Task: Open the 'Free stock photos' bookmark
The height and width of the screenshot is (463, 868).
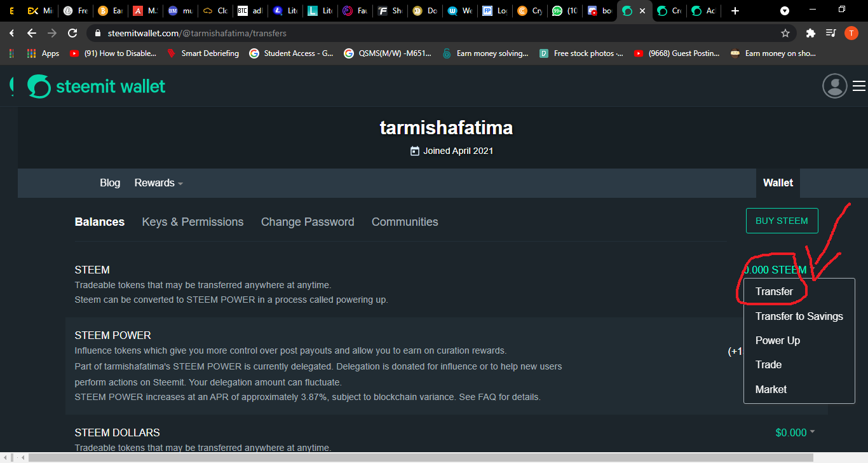Action: (x=581, y=53)
